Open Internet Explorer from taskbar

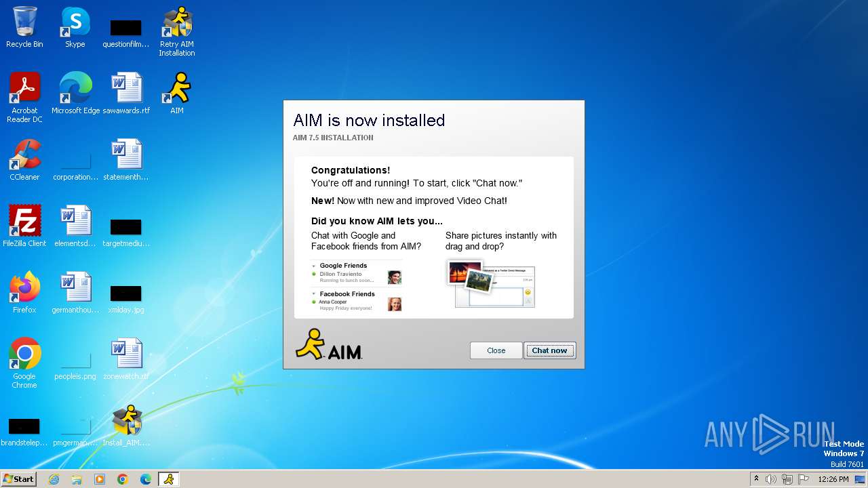54,479
